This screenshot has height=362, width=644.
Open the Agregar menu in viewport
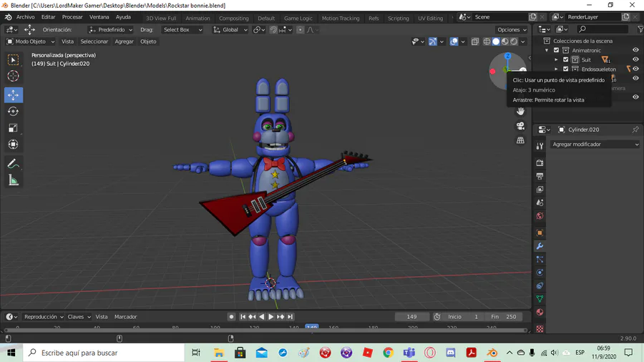tap(124, 41)
